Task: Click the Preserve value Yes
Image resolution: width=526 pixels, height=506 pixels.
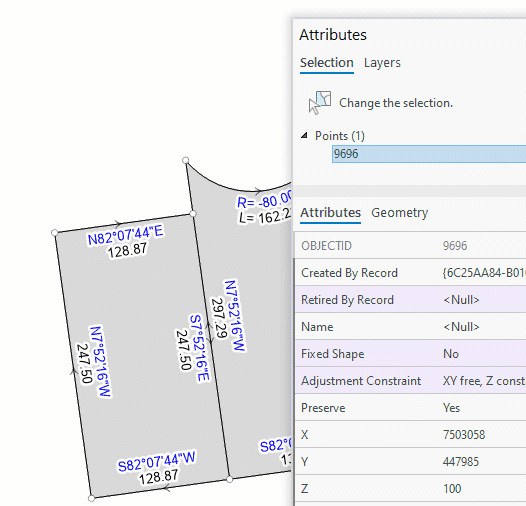Action: click(x=484, y=408)
